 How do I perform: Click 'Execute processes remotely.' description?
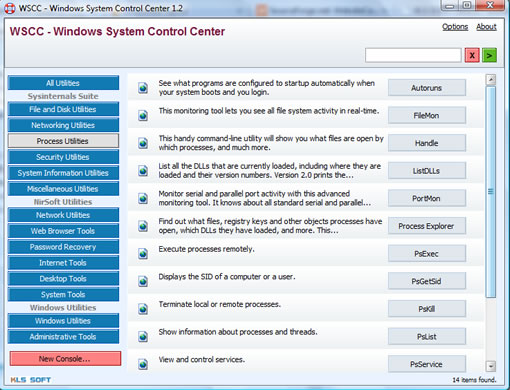206,249
